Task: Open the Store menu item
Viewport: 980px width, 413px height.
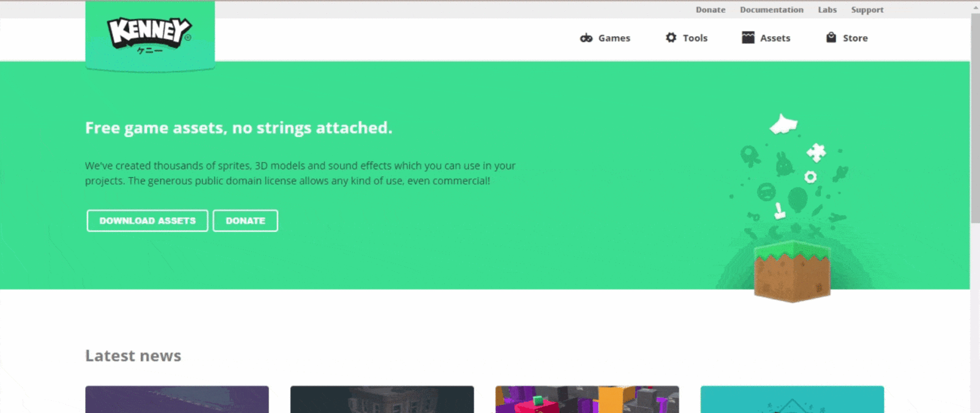Action: pyautogui.click(x=847, y=38)
